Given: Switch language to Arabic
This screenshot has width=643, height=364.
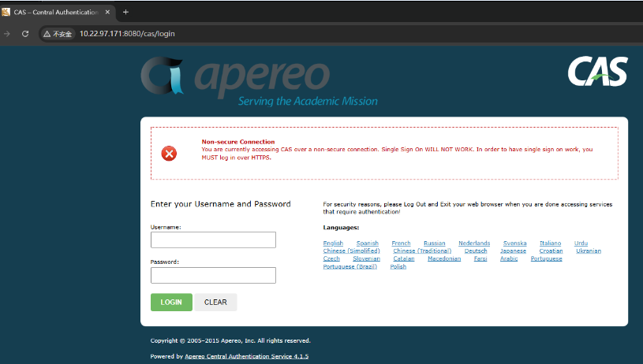Looking at the screenshot, I should pos(509,258).
